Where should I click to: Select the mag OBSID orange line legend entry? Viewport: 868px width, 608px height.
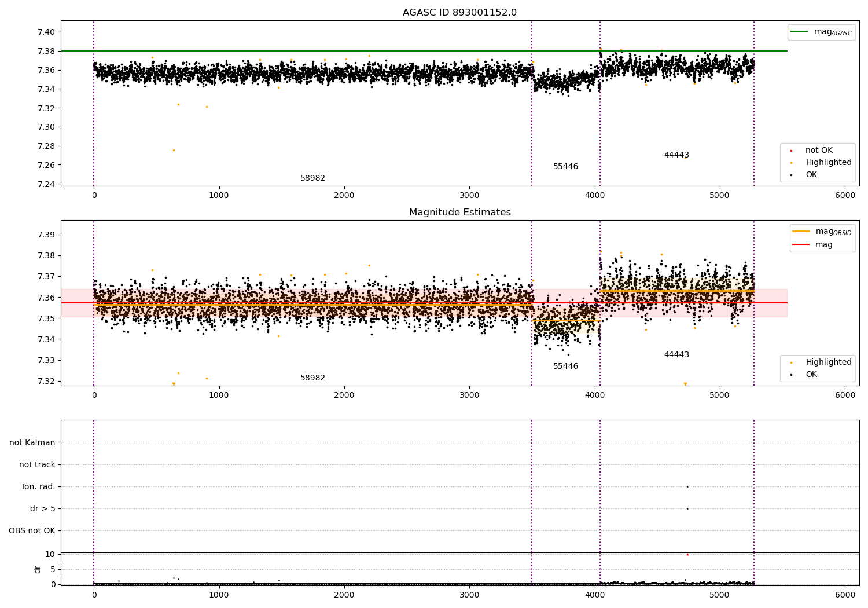[x=822, y=232]
